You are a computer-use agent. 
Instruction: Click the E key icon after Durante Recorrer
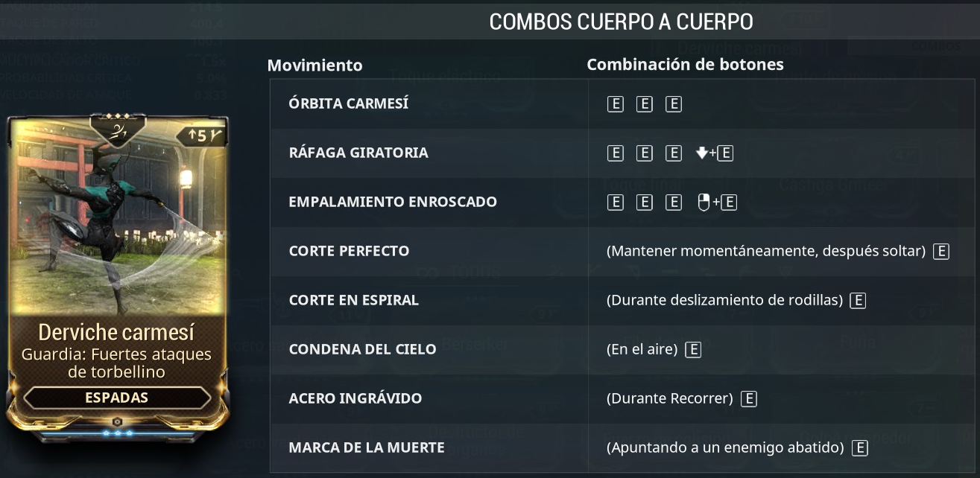749,399
